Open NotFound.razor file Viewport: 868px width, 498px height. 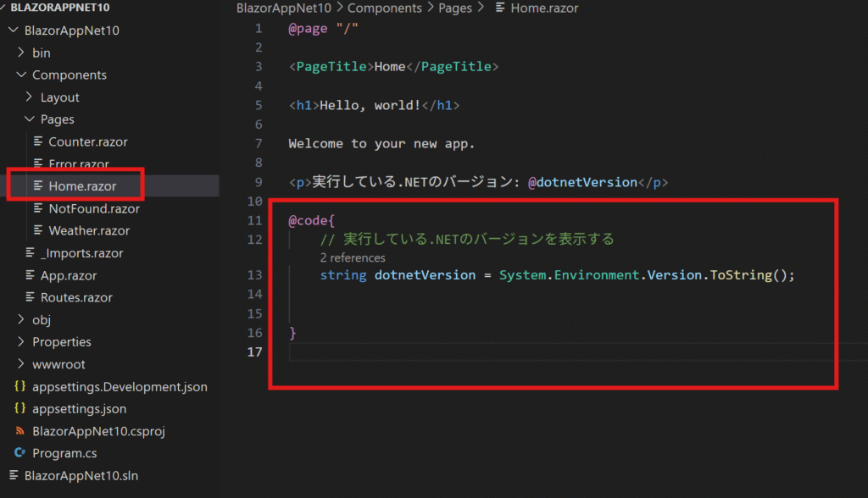pyautogui.click(x=94, y=208)
